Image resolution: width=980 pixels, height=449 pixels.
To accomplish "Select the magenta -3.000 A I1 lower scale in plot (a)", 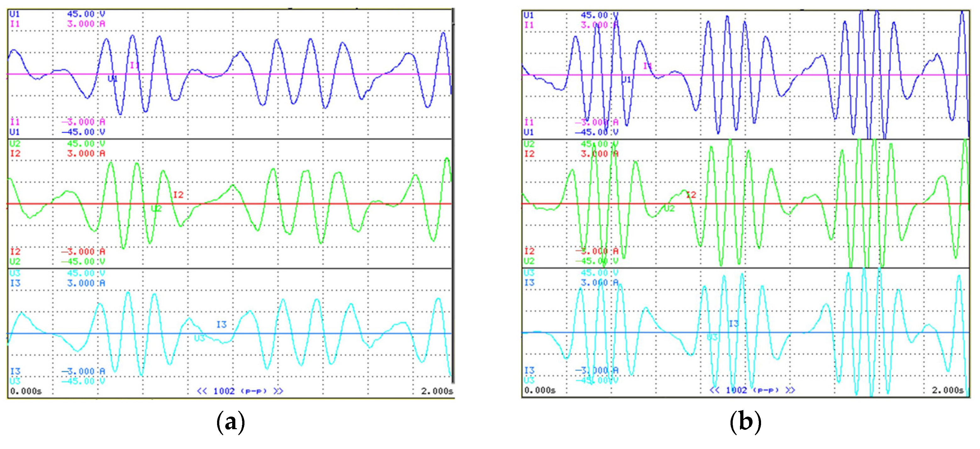I will point(84,122).
